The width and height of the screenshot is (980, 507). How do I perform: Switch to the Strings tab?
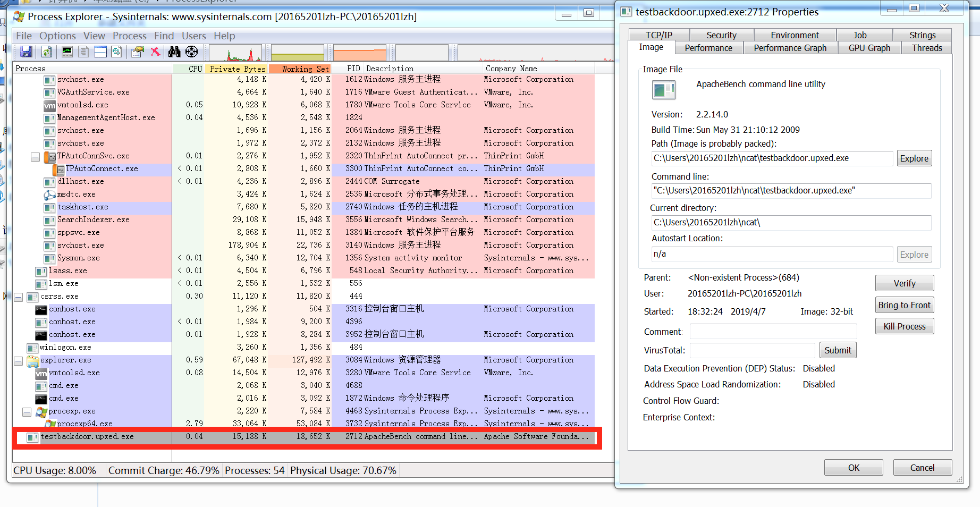[922, 35]
